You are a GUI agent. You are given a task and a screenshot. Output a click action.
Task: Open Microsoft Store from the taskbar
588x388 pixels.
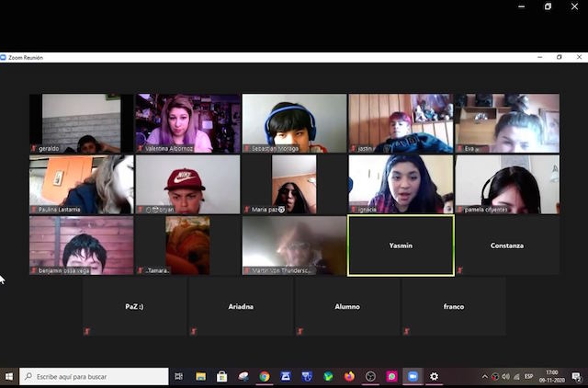221,376
